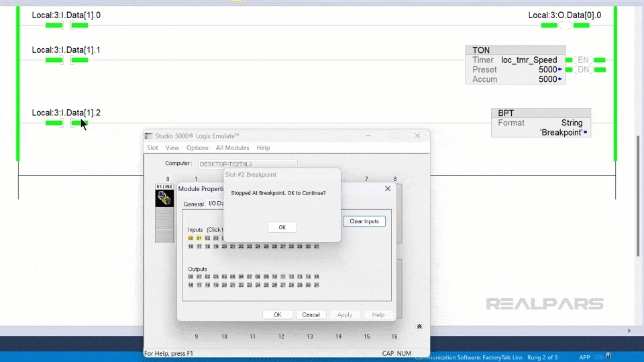
Task: Toggle input bit 24
Action: tap(258, 247)
